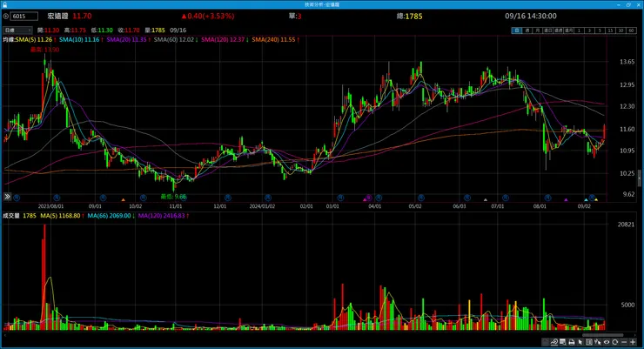Switch to the 月 monthly period button

[x=538, y=30]
